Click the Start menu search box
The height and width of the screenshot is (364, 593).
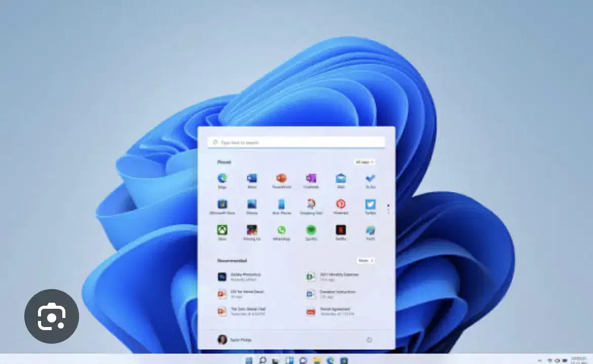[296, 142]
